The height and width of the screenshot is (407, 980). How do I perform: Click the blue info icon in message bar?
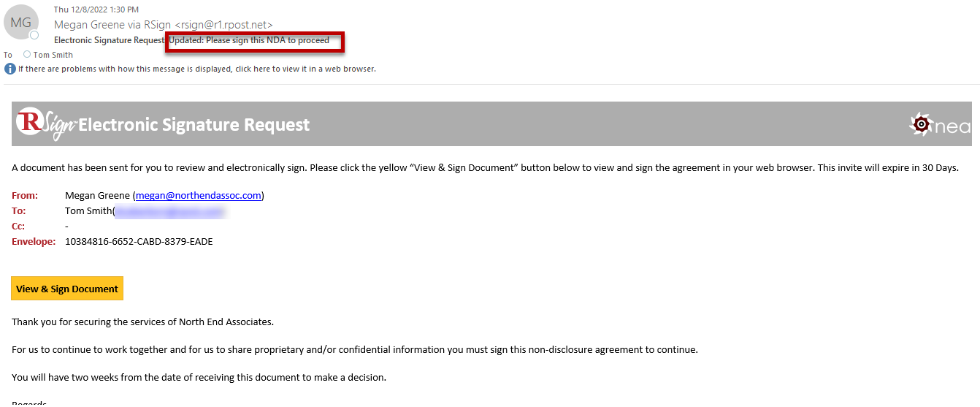(10, 69)
